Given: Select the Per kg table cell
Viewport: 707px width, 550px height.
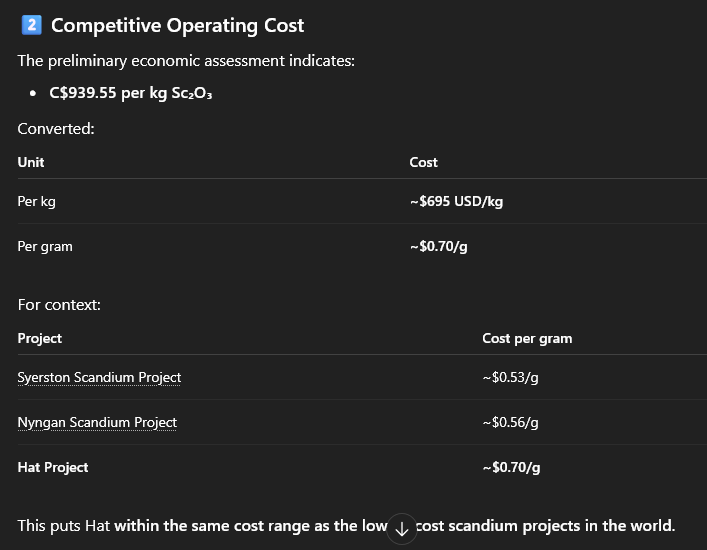Looking at the screenshot, I should point(37,201).
